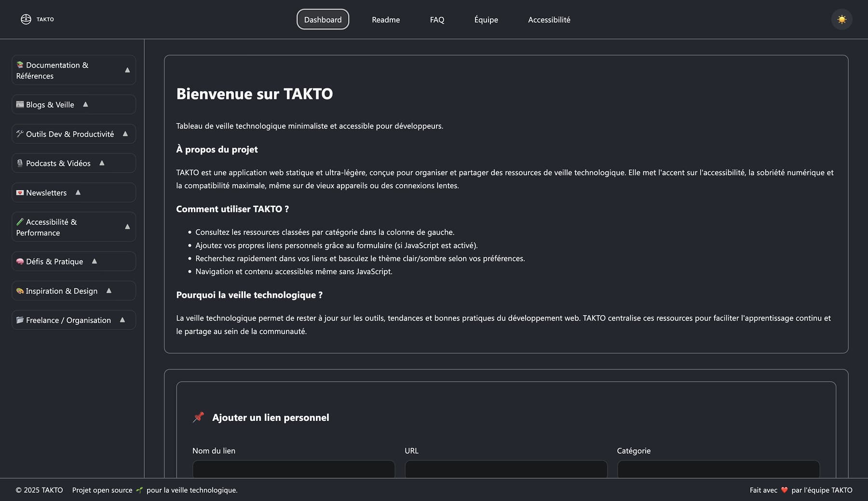
Task: Toggle the Inspiration & Design section closed
Action: pyautogui.click(x=108, y=291)
